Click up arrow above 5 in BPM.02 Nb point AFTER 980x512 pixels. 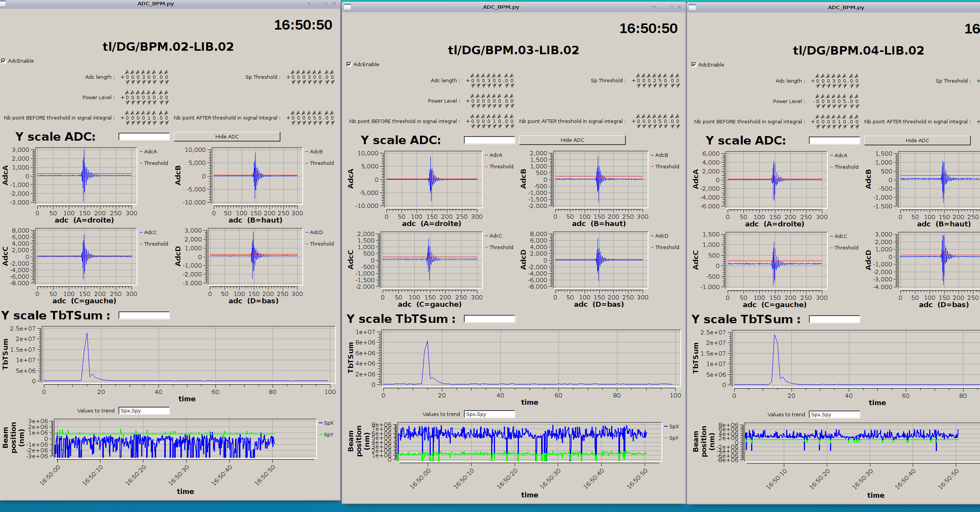315,113
